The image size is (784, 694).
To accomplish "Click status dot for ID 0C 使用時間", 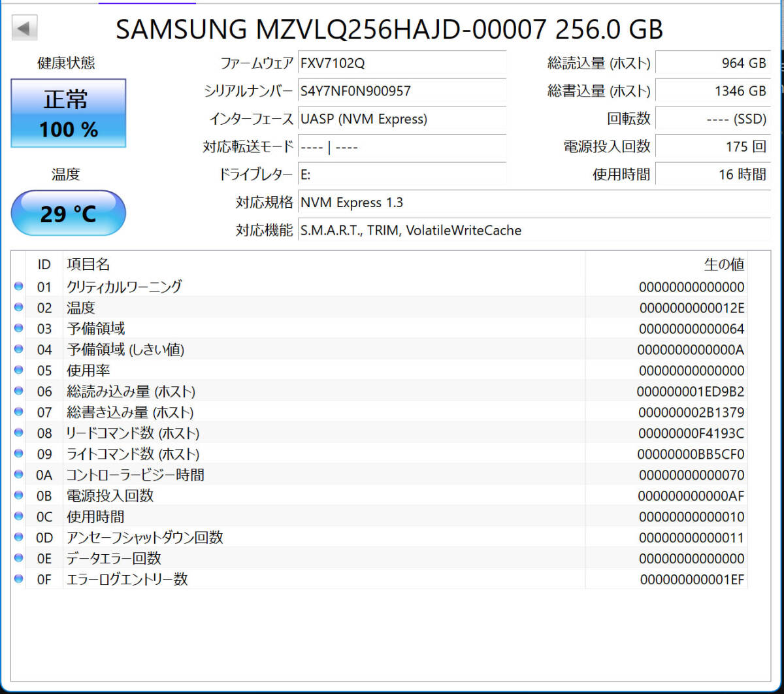I will 18,516.
